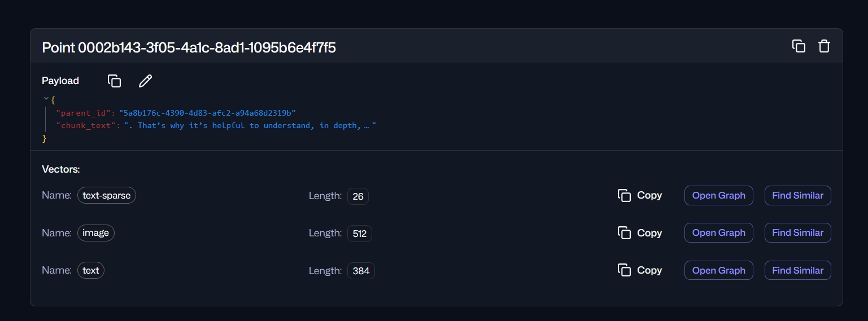Edit payload with the pencil icon

point(145,81)
